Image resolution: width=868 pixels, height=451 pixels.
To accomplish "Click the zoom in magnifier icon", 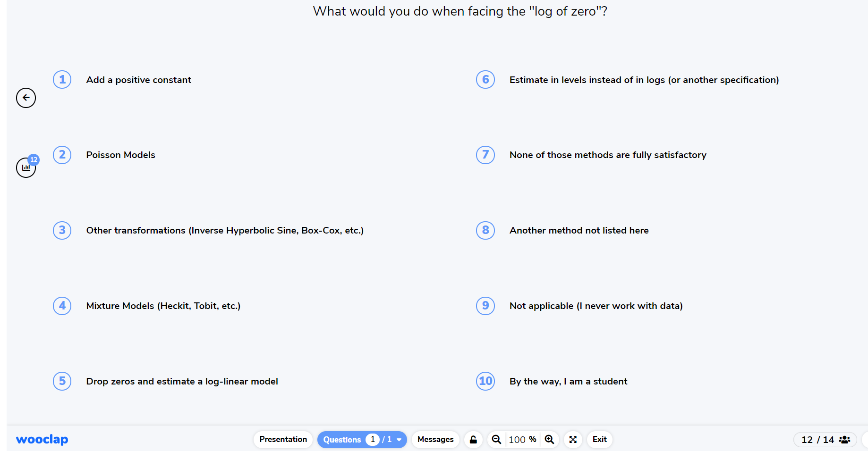I will point(549,440).
